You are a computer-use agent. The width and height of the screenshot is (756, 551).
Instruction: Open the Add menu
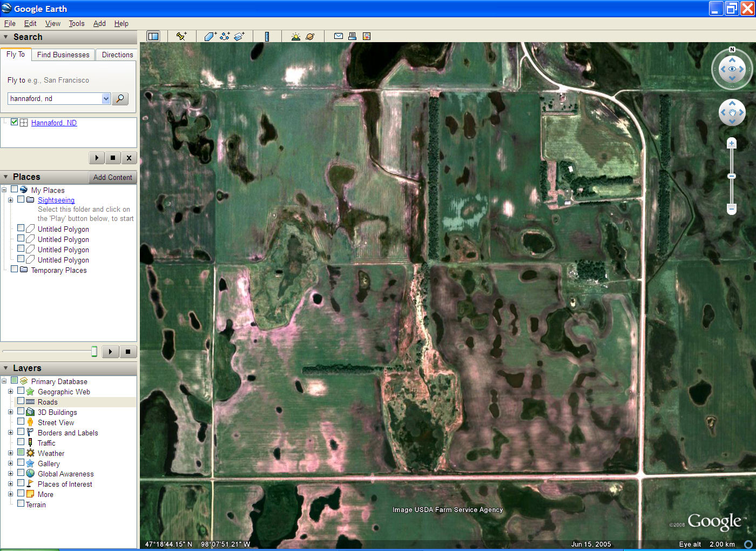99,24
